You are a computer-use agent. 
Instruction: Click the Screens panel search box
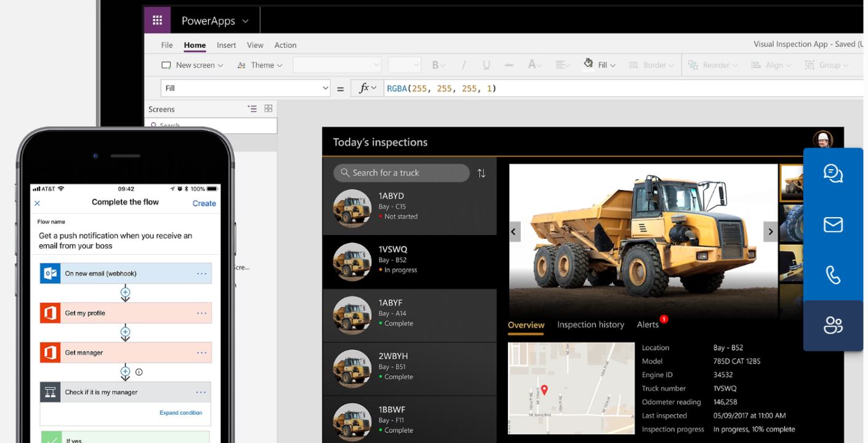tap(211, 126)
